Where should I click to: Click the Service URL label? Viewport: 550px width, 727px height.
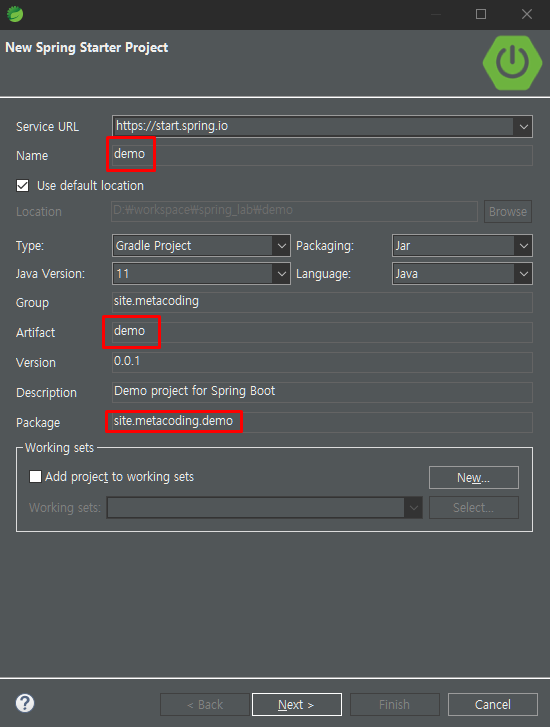click(47, 127)
